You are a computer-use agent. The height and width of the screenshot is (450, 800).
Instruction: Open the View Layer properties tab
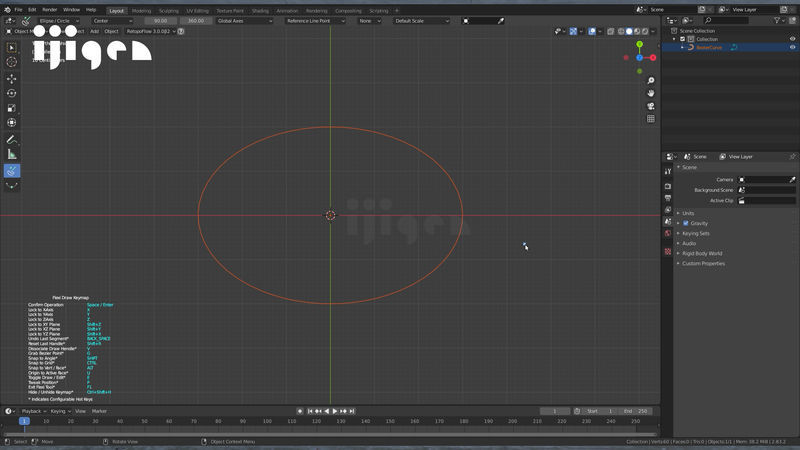coord(668,210)
